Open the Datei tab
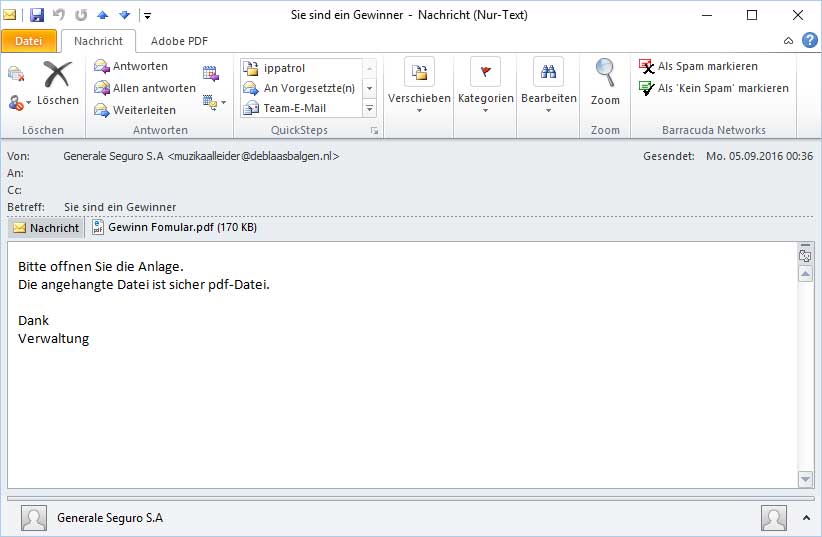The height and width of the screenshot is (537, 822). tap(29, 41)
